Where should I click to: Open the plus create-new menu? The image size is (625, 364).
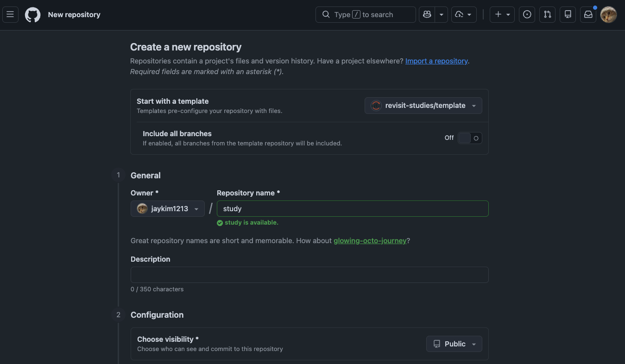tap(502, 15)
